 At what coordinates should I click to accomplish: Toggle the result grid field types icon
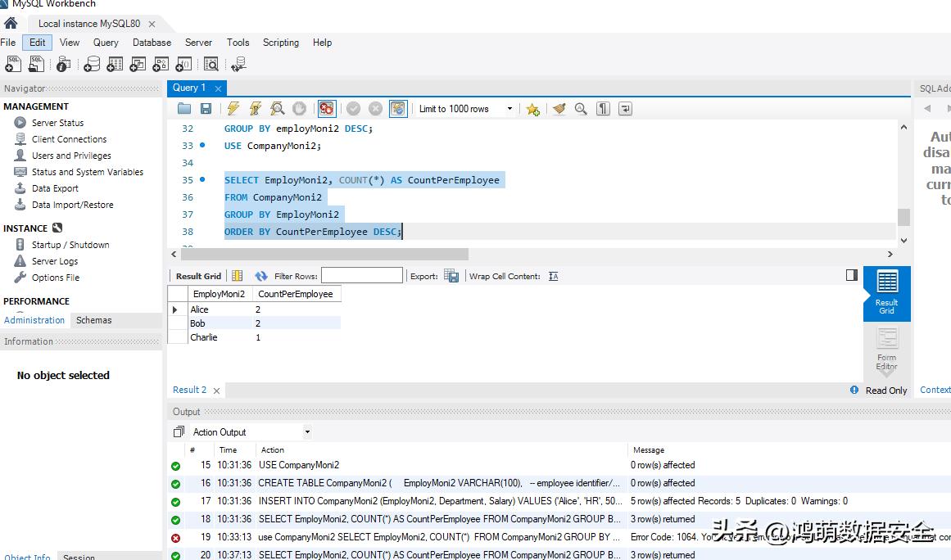238,276
